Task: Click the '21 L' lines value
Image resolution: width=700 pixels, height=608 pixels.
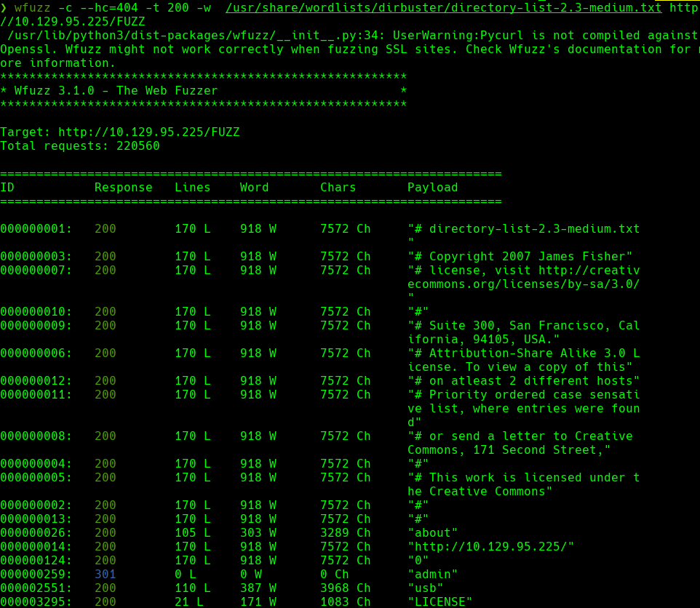Action: tap(189, 601)
